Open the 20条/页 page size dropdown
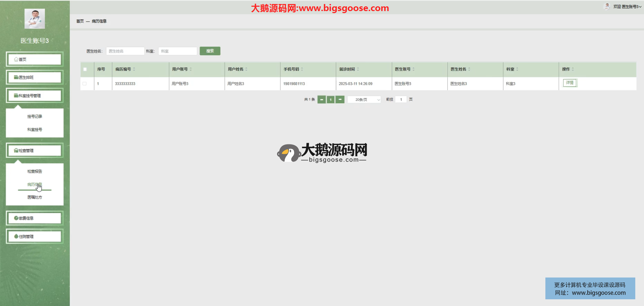 tap(364, 100)
